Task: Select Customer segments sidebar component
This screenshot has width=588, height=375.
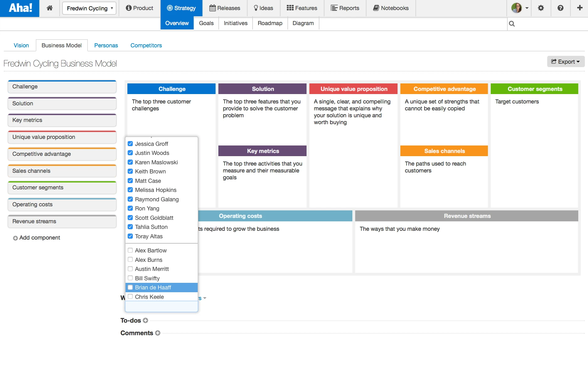Action: coord(62,187)
